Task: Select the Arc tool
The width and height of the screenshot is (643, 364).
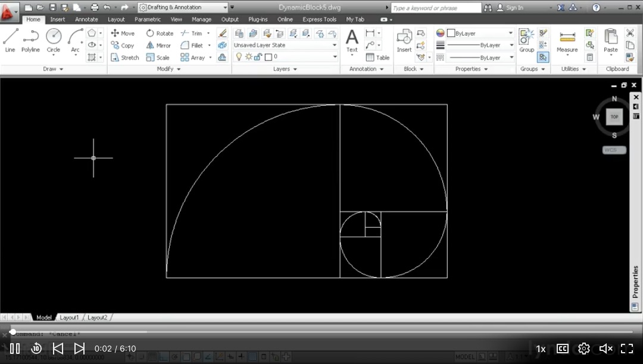Action: [x=75, y=40]
